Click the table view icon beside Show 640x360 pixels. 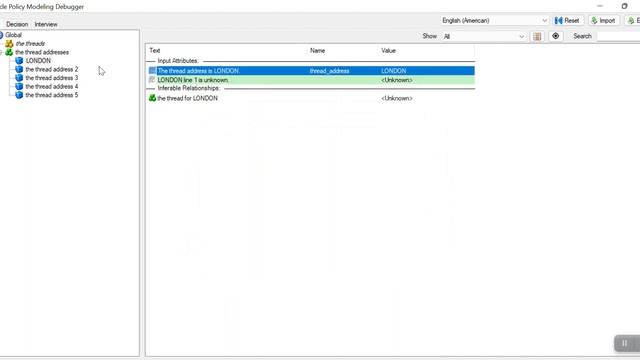pos(537,36)
